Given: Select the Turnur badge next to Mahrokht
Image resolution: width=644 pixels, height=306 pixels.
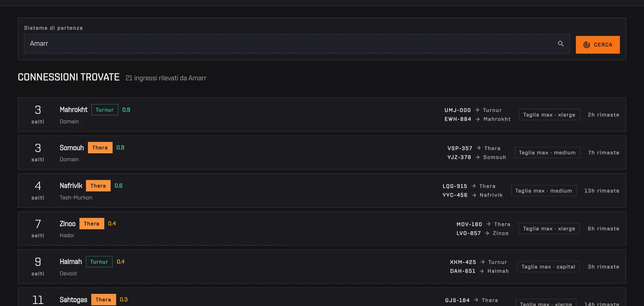Looking at the screenshot, I should pos(105,110).
